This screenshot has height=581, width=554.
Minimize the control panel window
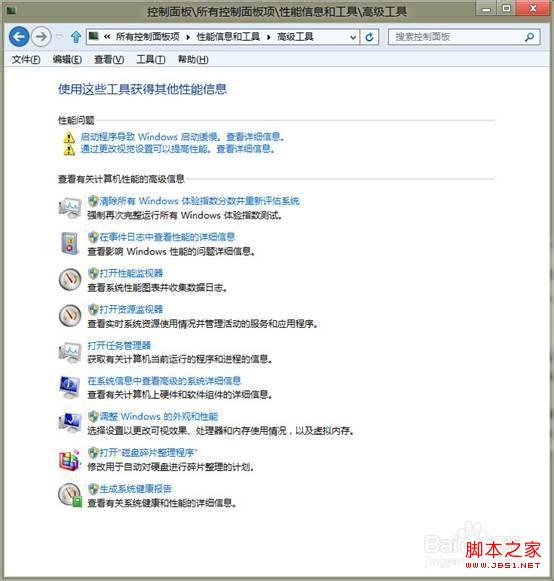[x=487, y=9]
